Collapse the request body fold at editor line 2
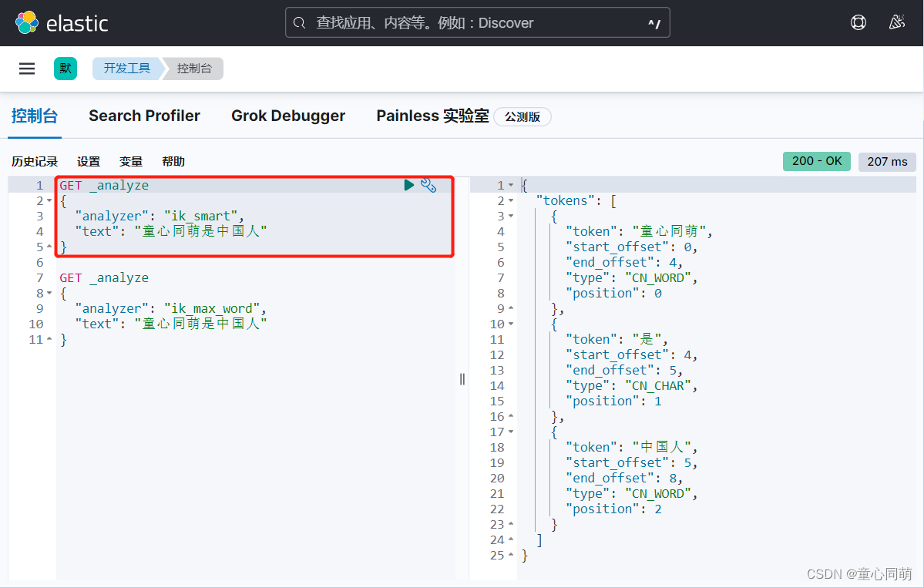Viewport: 924px width, 588px height. point(49,201)
